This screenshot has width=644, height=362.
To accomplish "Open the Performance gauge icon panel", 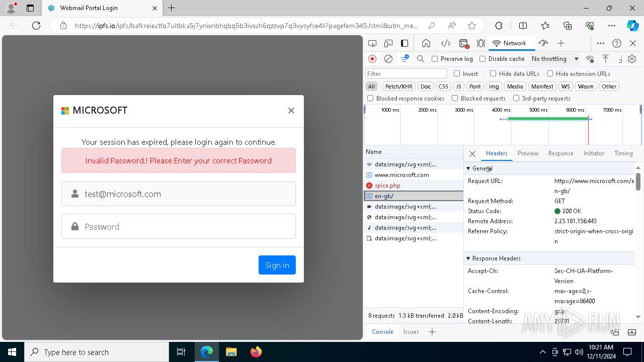I will pyautogui.click(x=543, y=43).
